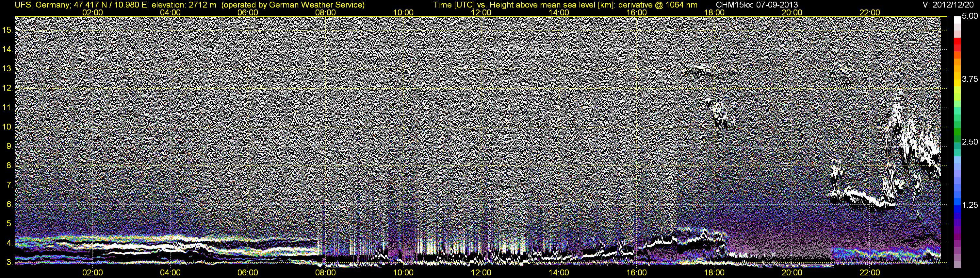Click the '02:00' label on the top time axis
The width and height of the screenshot is (980, 278).
pyautogui.click(x=92, y=12)
